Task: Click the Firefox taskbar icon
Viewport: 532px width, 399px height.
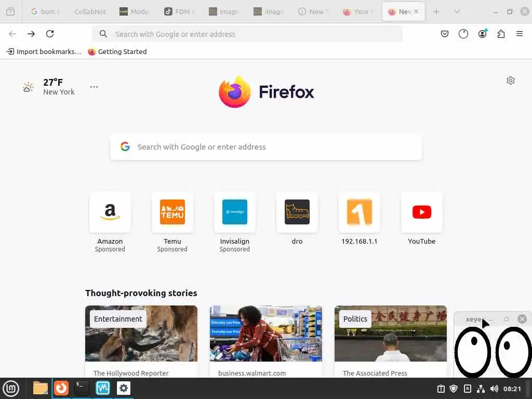Action: (x=61, y=388)
